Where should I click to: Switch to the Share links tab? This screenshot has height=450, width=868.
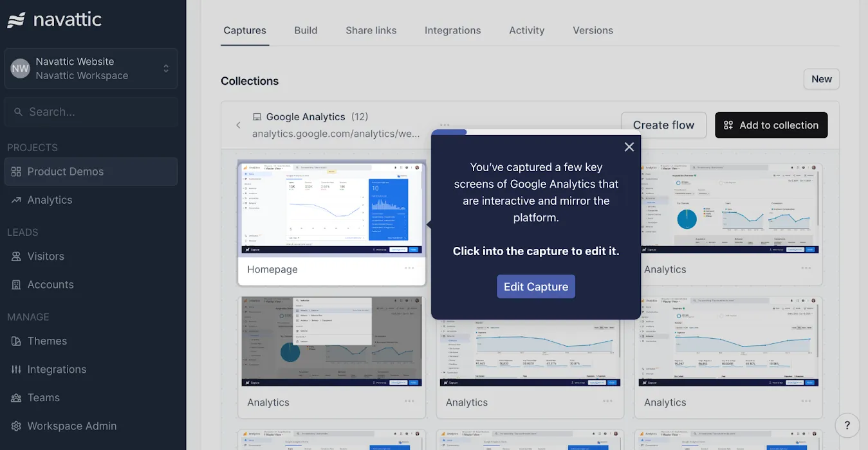point(371,30)
